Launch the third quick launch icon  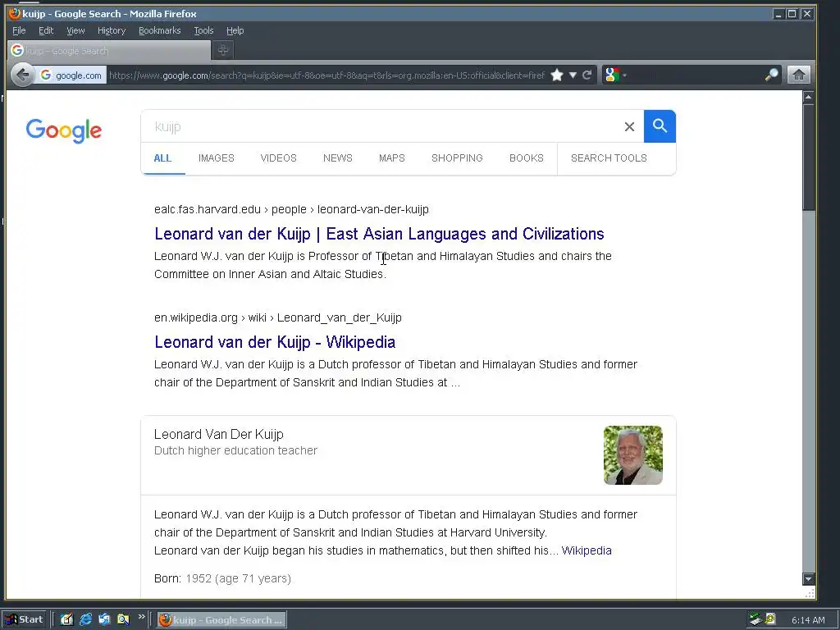[x=104, y=620]
